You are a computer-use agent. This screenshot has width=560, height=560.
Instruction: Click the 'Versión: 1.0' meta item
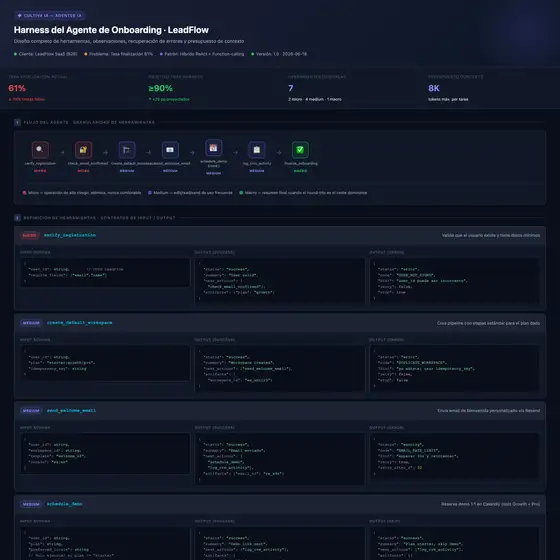coord(279,54)
